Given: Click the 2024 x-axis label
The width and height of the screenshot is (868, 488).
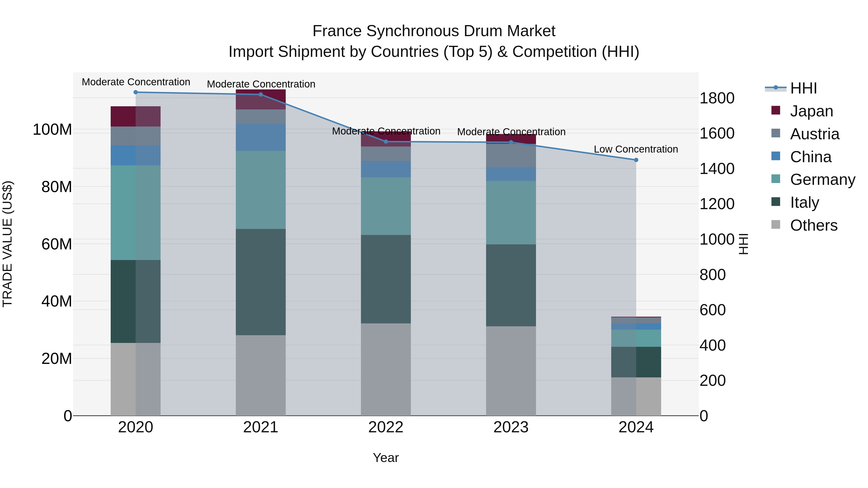Looking at the screenshot, I should click(636, 427).
